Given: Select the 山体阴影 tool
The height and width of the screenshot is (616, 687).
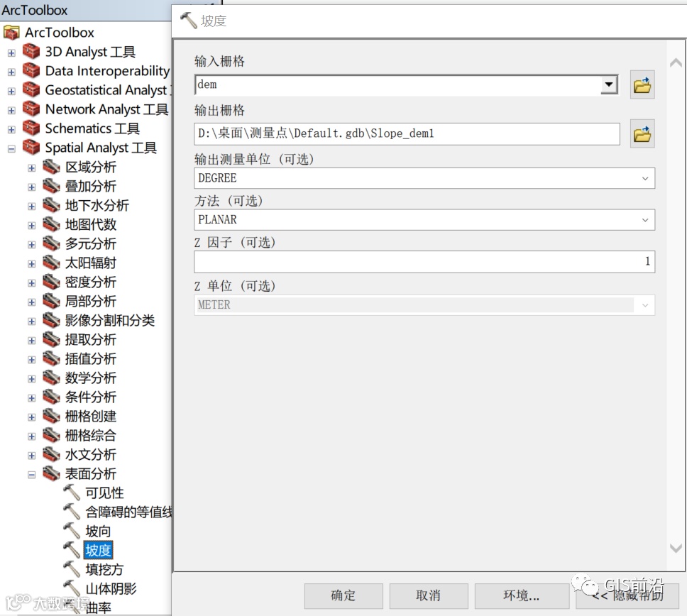Looking at the screenshot, I should coord(111,588).
